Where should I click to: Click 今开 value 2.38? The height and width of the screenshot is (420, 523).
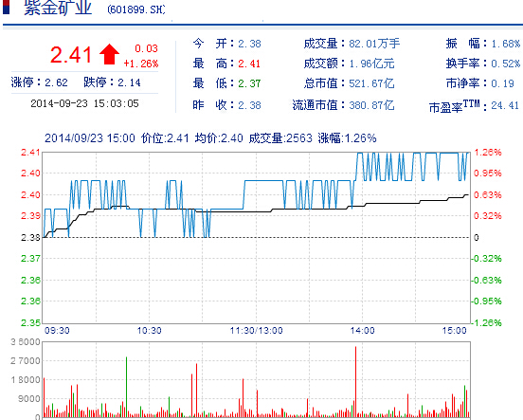click(x=249, y=44)
